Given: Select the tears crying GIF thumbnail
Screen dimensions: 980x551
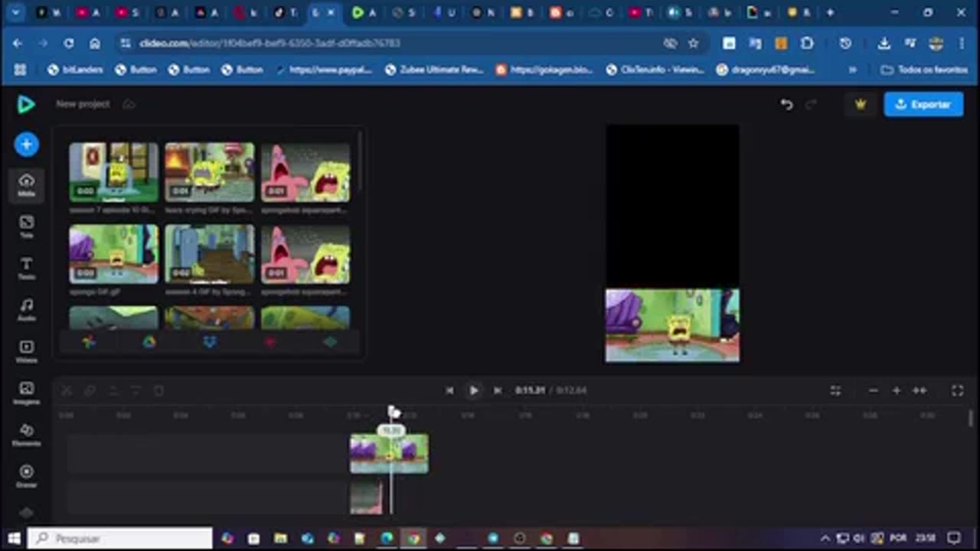Looking at the screenshot, I should pos(209,172).
